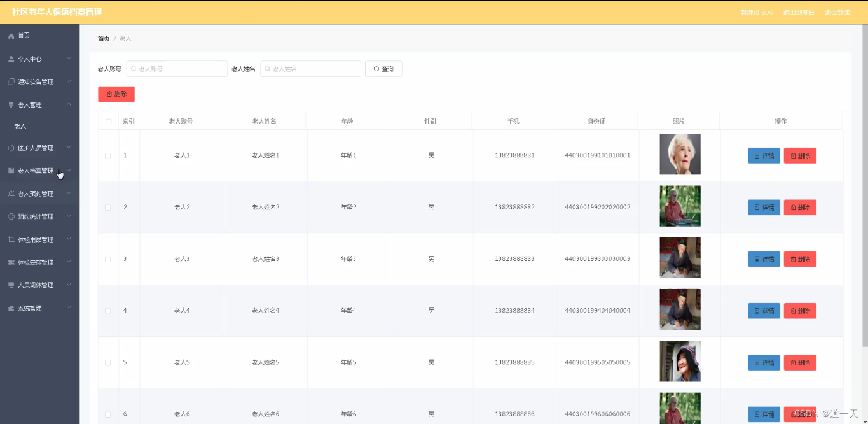Open 详情 for row 老人1
The height and width of the screenshot is (424, 868).
click(x=764, y=156)
